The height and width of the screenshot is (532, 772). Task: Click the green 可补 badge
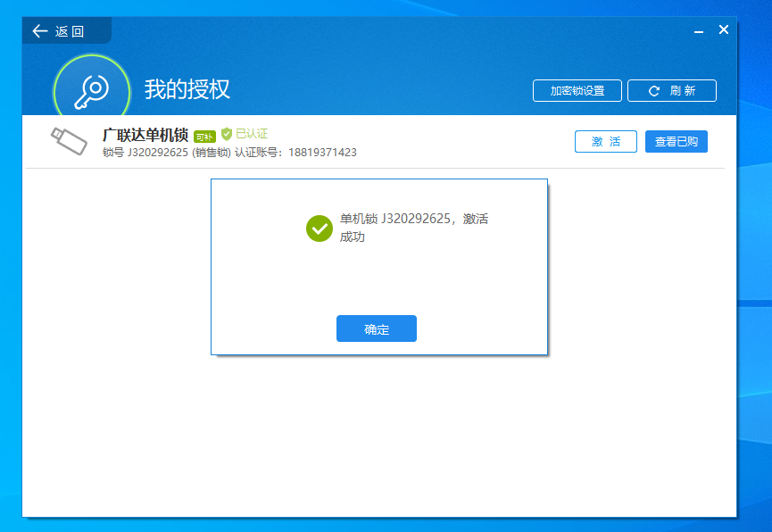(x=204, y=137)
